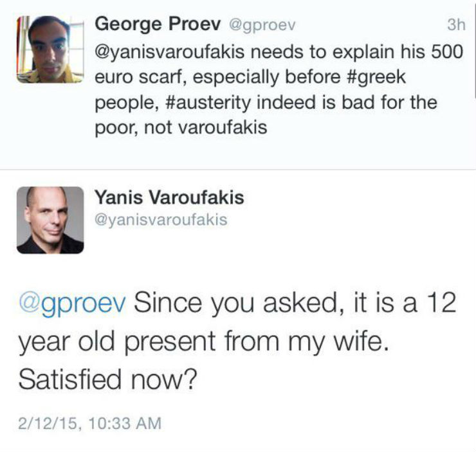Click the George Proev display name
This screenshot has height=452, width=476.
coord(156,26)
